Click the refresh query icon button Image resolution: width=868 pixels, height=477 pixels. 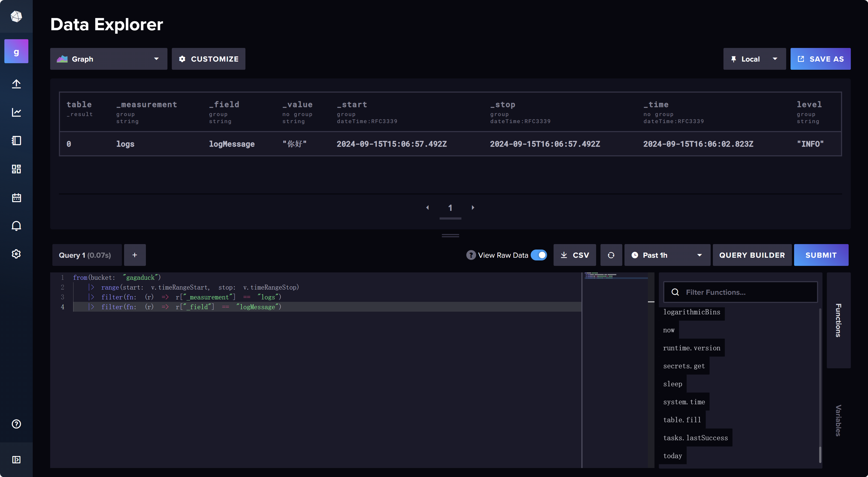click(611, 255)
